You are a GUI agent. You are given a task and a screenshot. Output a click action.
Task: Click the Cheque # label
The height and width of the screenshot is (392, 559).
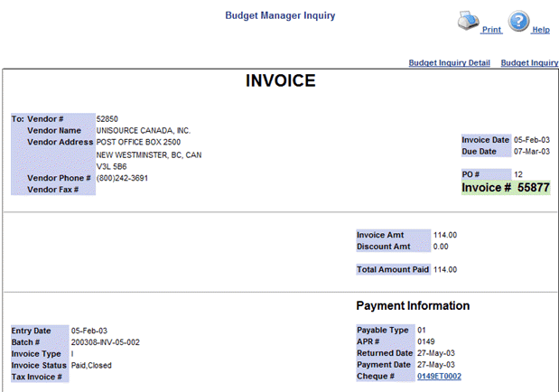376,377
